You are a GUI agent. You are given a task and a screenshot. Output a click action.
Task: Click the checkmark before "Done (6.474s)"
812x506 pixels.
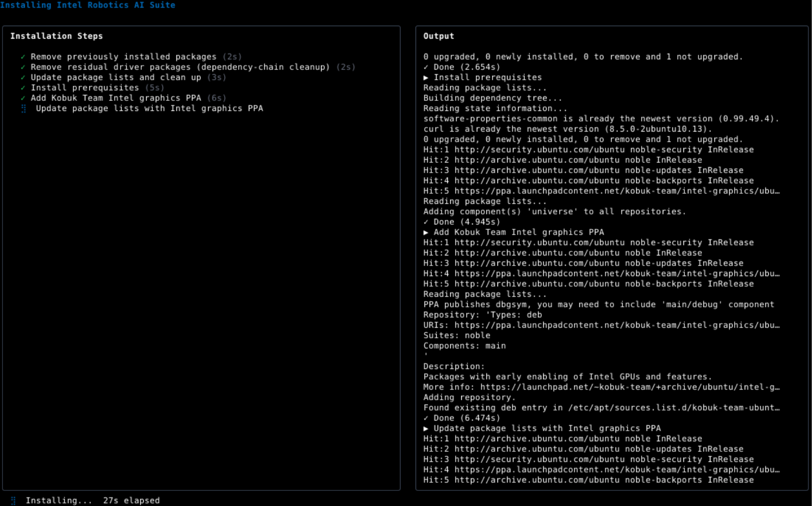tap(426, 418)
